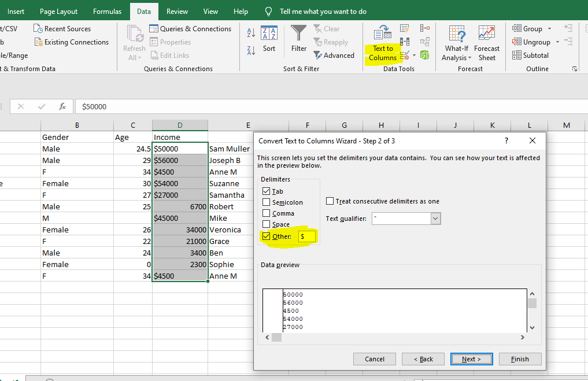Screen dimensions: 588x381
Task: Open the Page Layout tab
Action: coord(58,11)
